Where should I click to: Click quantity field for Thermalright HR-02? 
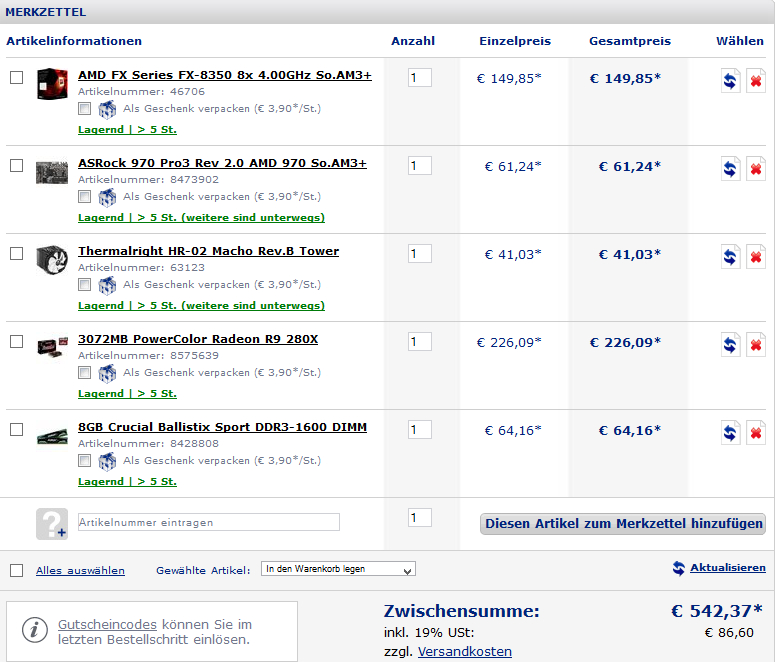420,254
